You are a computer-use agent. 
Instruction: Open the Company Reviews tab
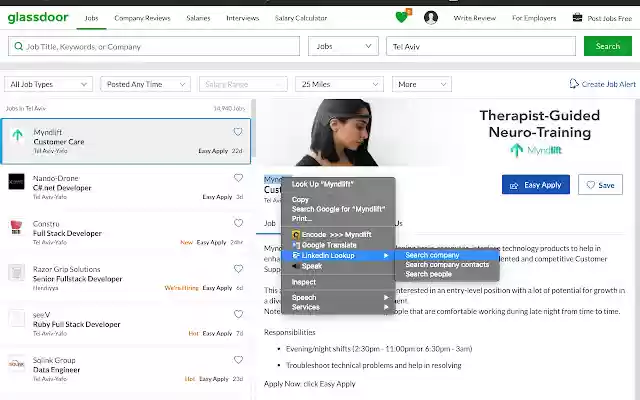pos(142,18)
